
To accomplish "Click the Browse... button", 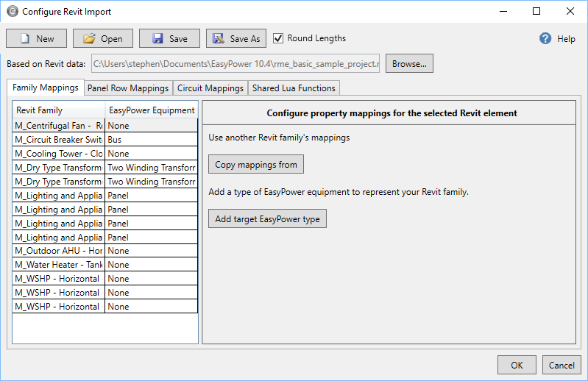I will (409, 64).
